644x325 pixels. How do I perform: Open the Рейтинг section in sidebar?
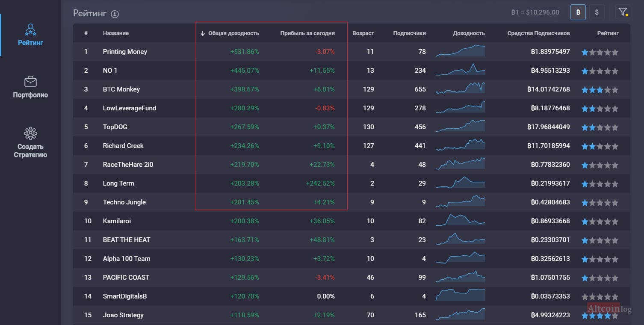(30, 35)
